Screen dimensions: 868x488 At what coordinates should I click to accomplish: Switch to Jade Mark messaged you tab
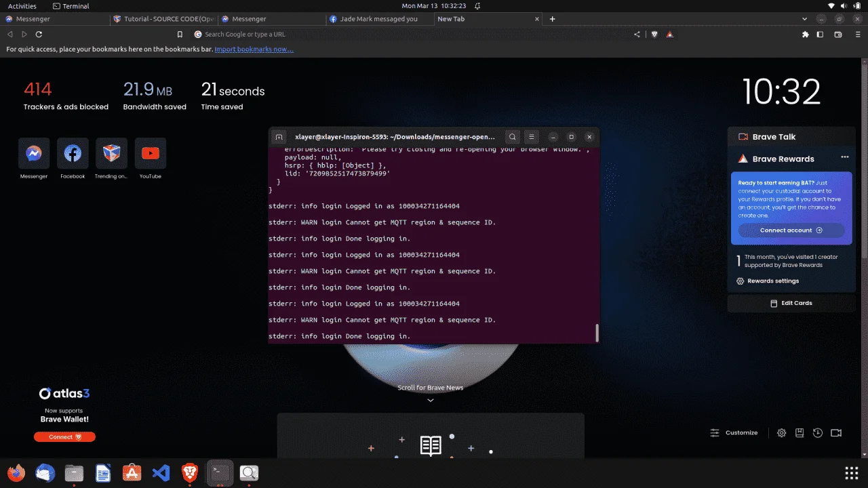click(x=378, y=19)
